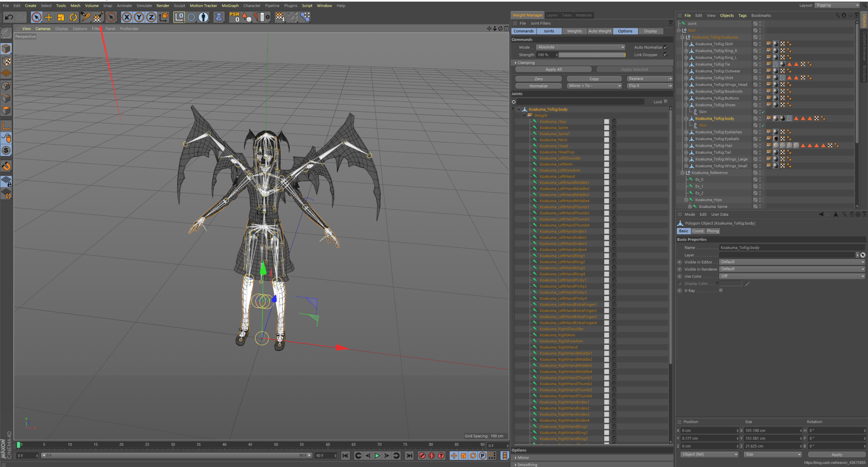The image size is (868, 467).
Task: Click the Apply All button
Action: pos(553,69)
